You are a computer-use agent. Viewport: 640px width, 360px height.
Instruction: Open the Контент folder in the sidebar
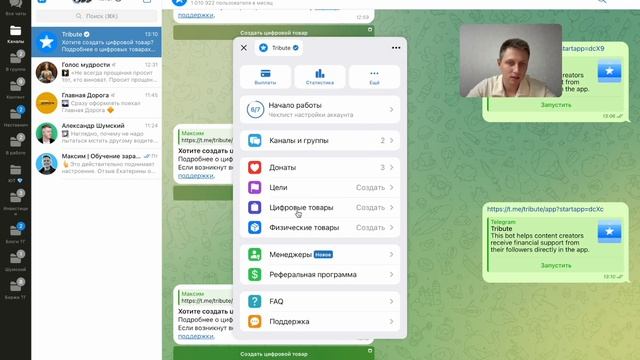16,89
